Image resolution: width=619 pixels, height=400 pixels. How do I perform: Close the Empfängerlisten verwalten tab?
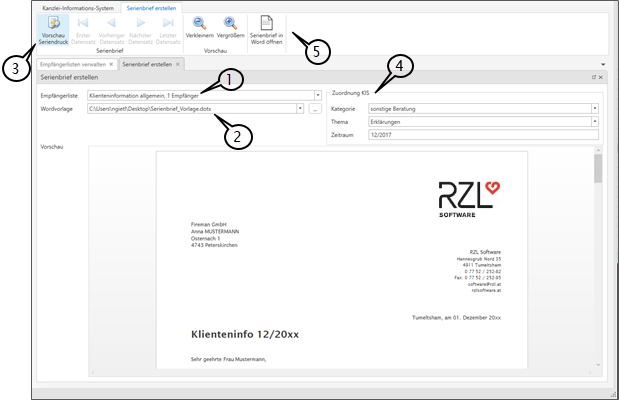111,64
